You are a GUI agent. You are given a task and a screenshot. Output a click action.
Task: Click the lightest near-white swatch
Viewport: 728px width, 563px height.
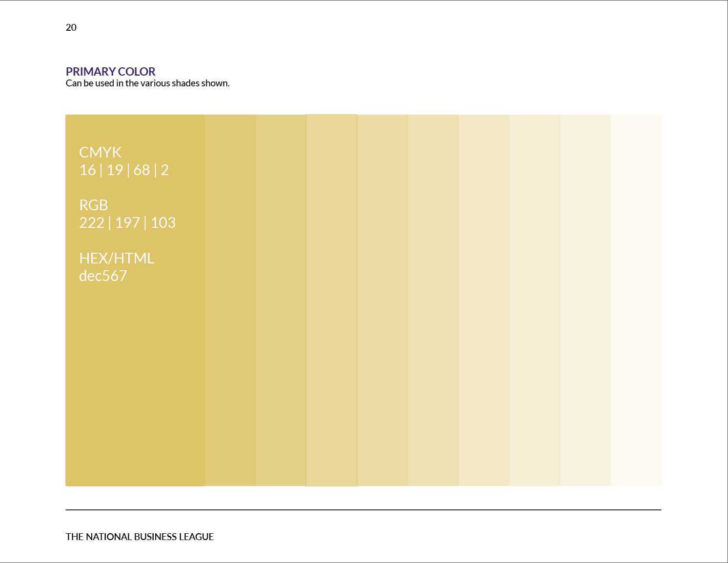click(x=636, y=300)
